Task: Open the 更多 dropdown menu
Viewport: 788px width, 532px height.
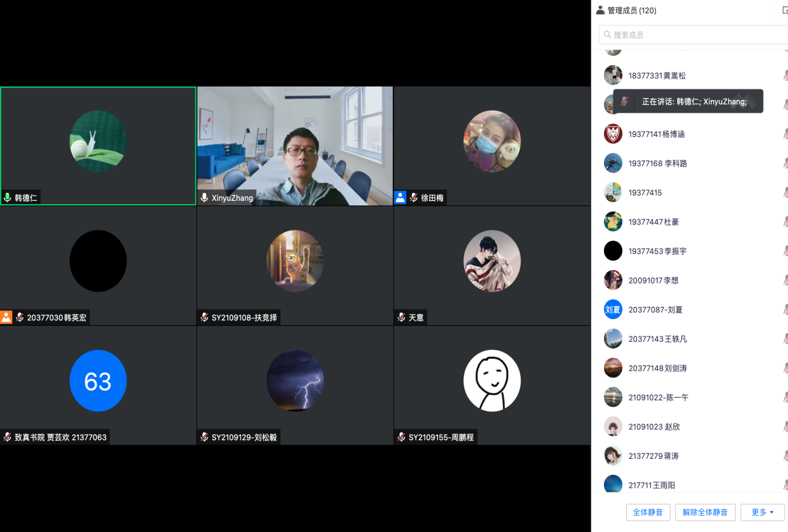Action: 762,513
